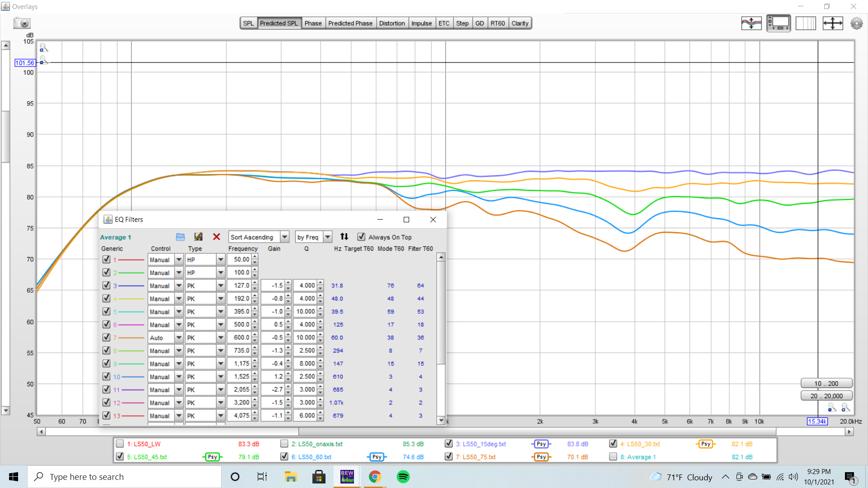Screen dimensions: 868x488
Task: Enable the 1: LS50_LW trace checkbox
Action: [x=120, y=444]
